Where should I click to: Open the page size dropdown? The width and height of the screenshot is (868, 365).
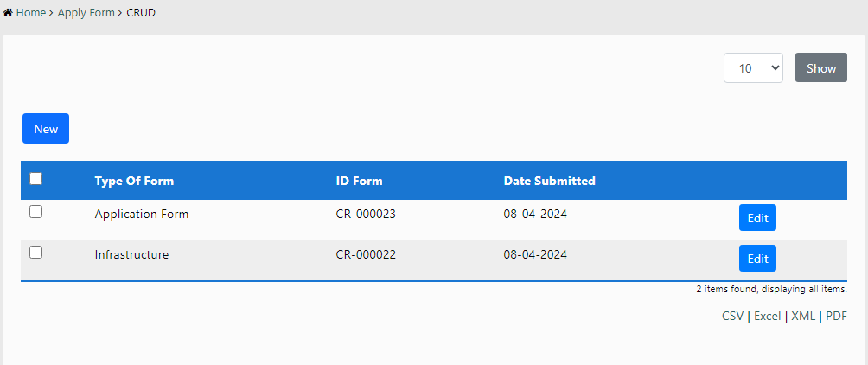tap(753, 68)
